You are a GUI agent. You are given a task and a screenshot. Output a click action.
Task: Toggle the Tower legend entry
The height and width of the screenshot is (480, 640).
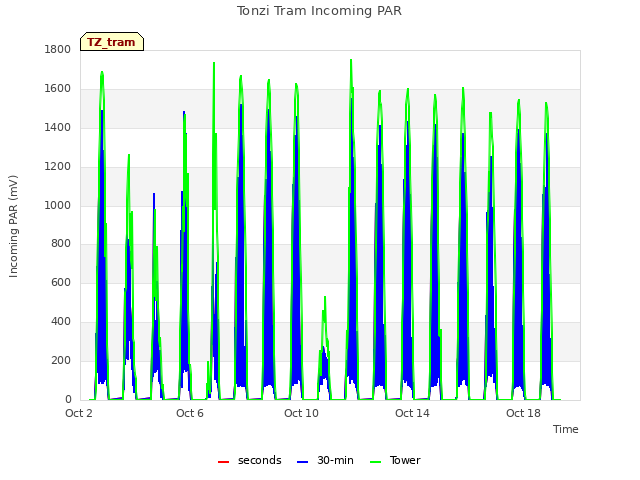[395, 460]
